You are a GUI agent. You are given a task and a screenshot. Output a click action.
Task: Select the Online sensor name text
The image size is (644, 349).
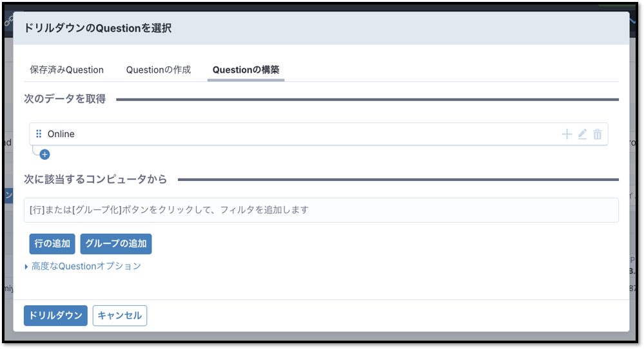(61, 134)
